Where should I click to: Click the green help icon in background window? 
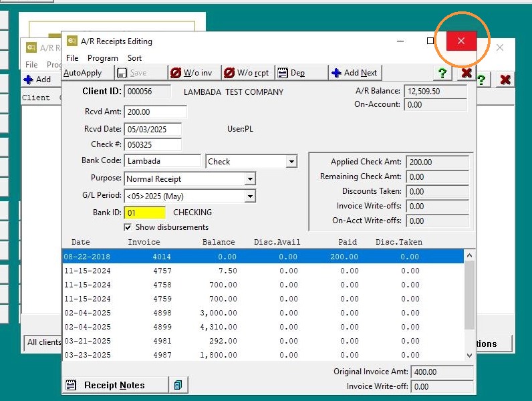point(481,80)
